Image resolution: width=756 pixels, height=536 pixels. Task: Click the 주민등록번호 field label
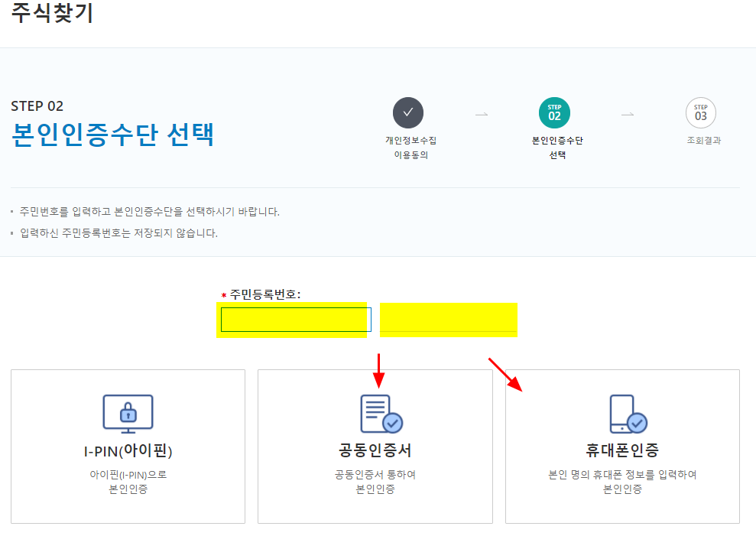[264, 294]
